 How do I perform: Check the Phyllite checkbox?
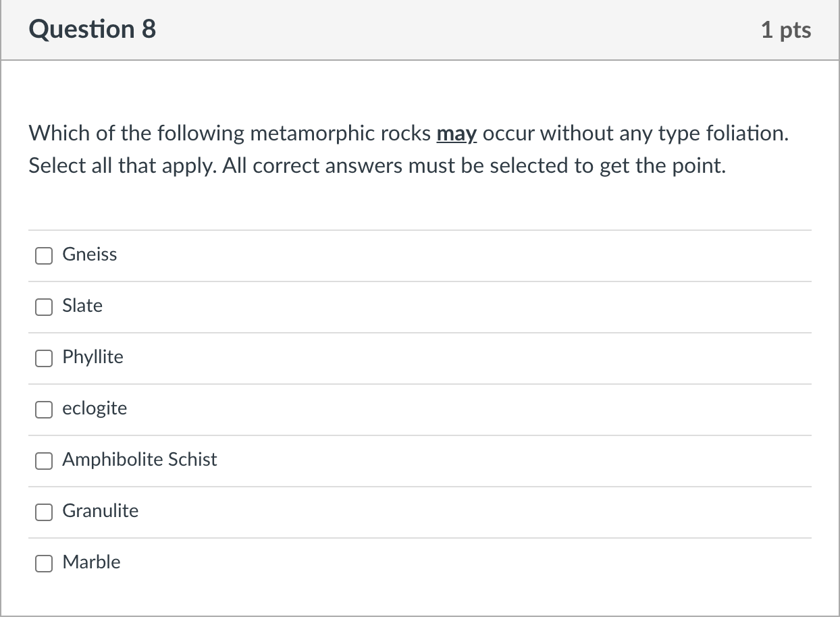[x=43, y=358]
